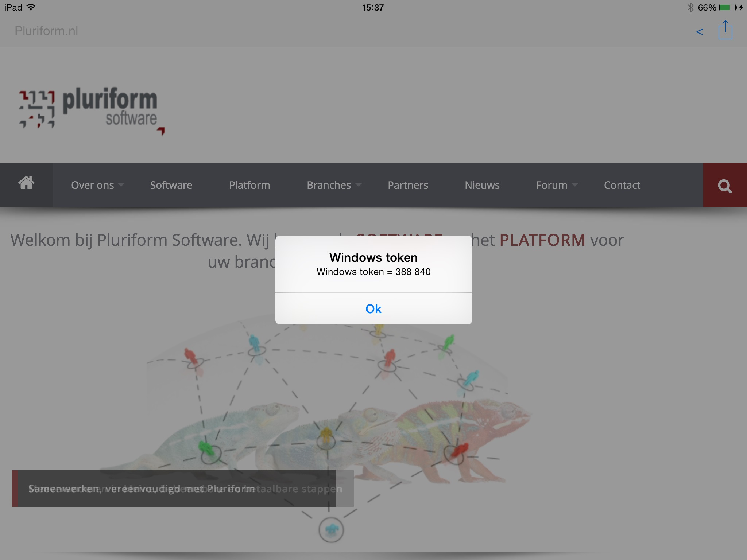This screenshot has width=747, height=560.
Task: Click the Pluriform.nl title in the top bar
Action: (46, 31)
